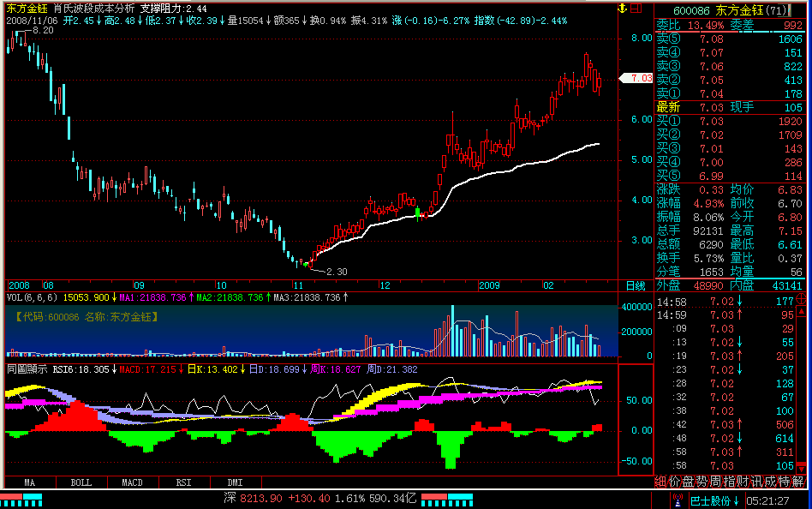Open the 势 (trend) tab in the quote panel
The width and height of the screenshot is (812, 509).
tap(702, 482)
